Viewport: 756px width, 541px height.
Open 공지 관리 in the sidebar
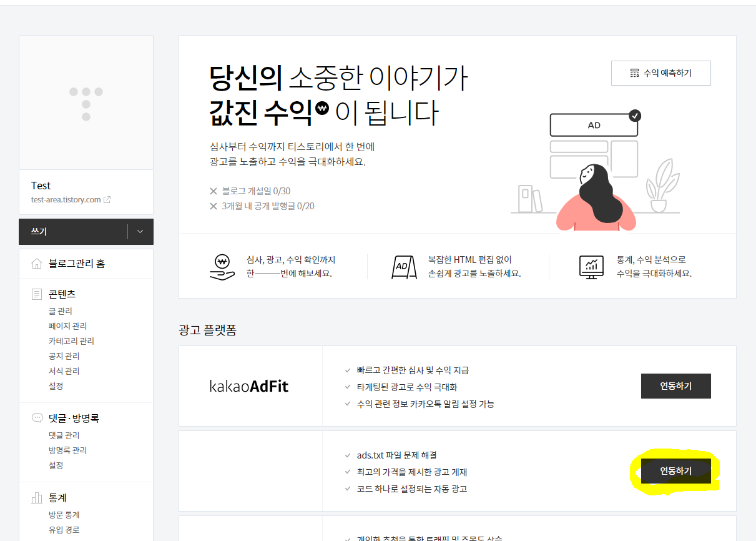64,356
